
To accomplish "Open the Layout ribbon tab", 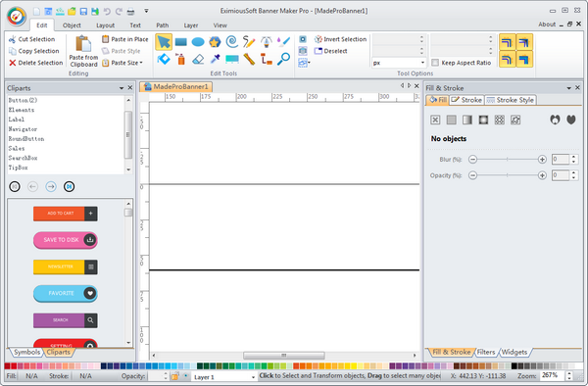I will point(106,25).
